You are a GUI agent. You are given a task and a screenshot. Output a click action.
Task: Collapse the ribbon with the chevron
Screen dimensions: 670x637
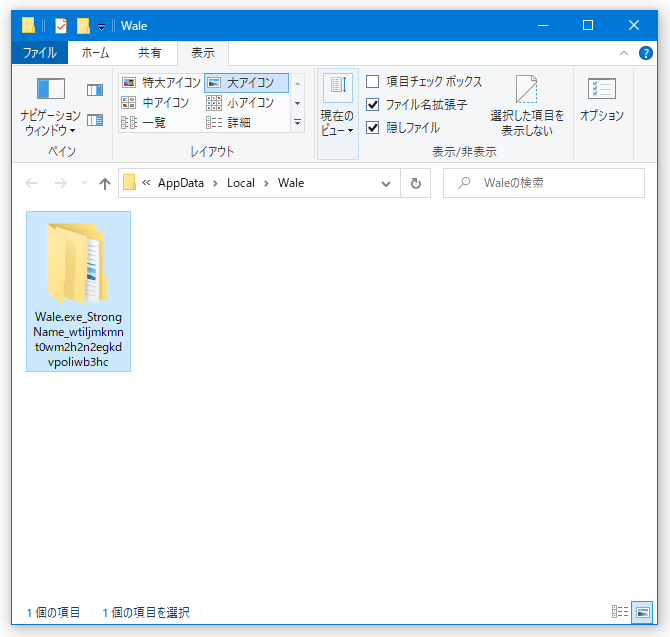(624, 53)
